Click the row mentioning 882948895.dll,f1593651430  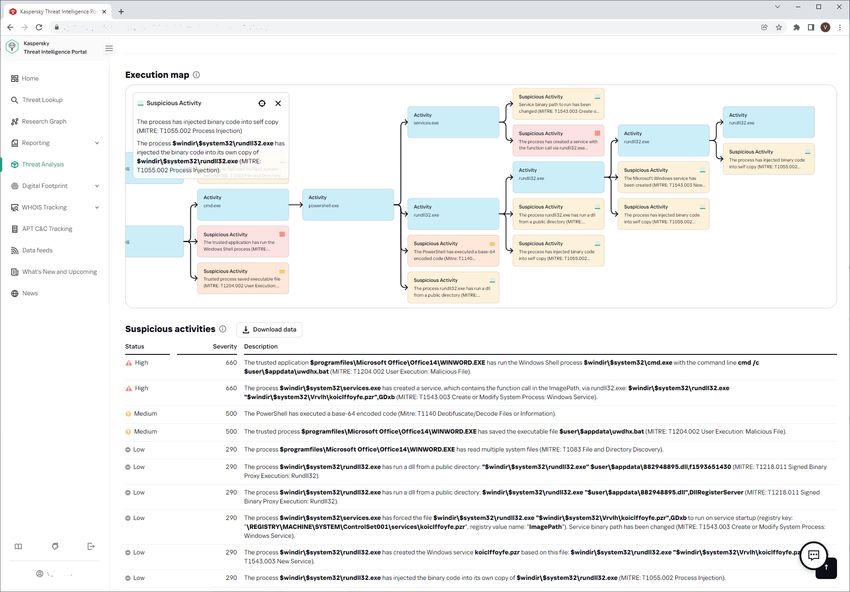tap(481, 471)
